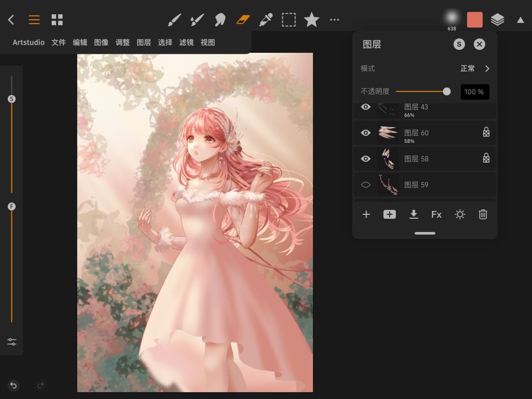Open layer adjustments sun icon
The height and width of the screenshot is (399, 532).
(x=460, y=214)
